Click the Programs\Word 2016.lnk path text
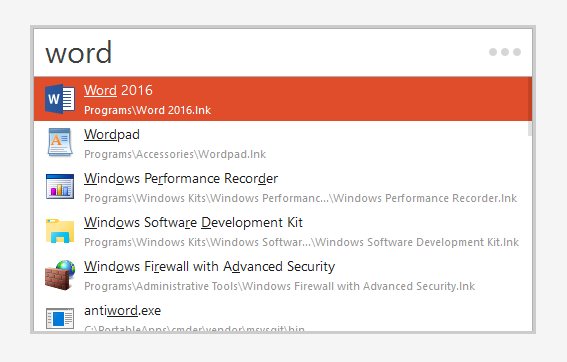The image size is (567, 362). [147, 110]
